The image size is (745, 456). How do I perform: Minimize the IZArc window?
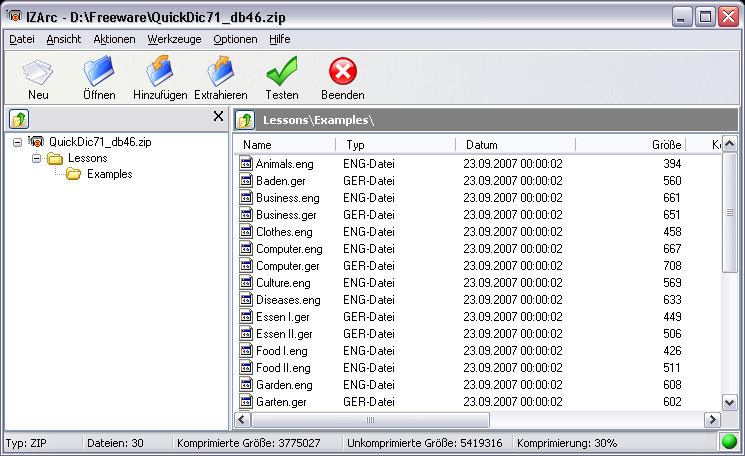[682, 17]
